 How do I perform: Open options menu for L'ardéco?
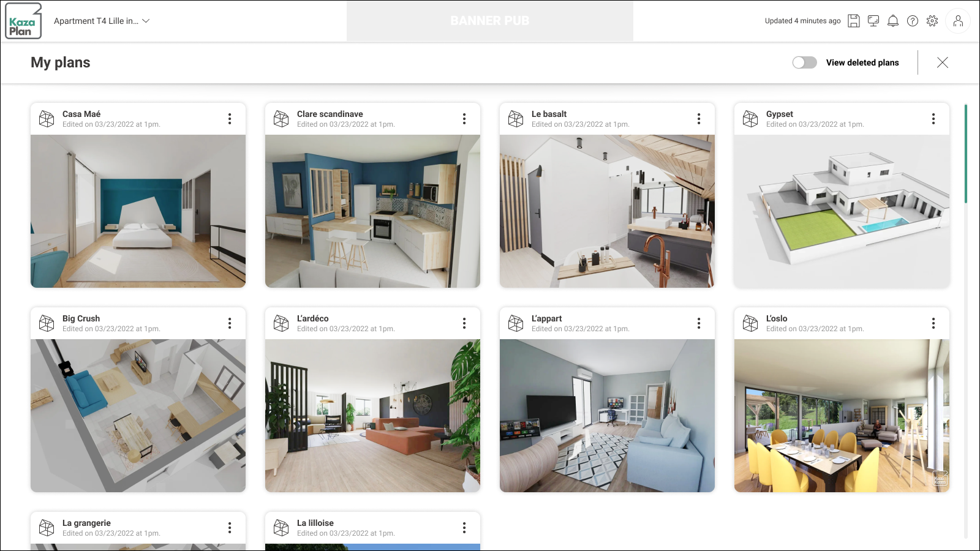(x=464, y=323)
